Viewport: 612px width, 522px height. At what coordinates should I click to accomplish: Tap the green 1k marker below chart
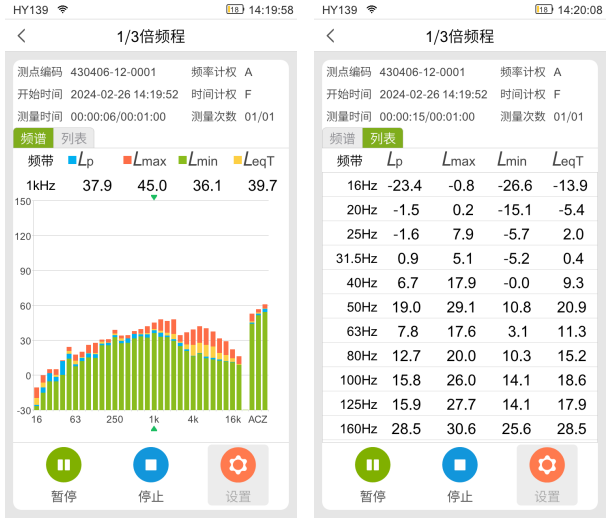coord(154,428)
